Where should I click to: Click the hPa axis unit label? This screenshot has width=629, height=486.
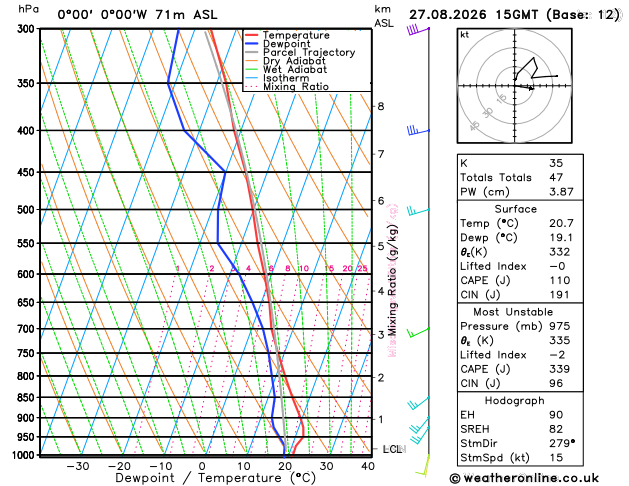point(28,9)
